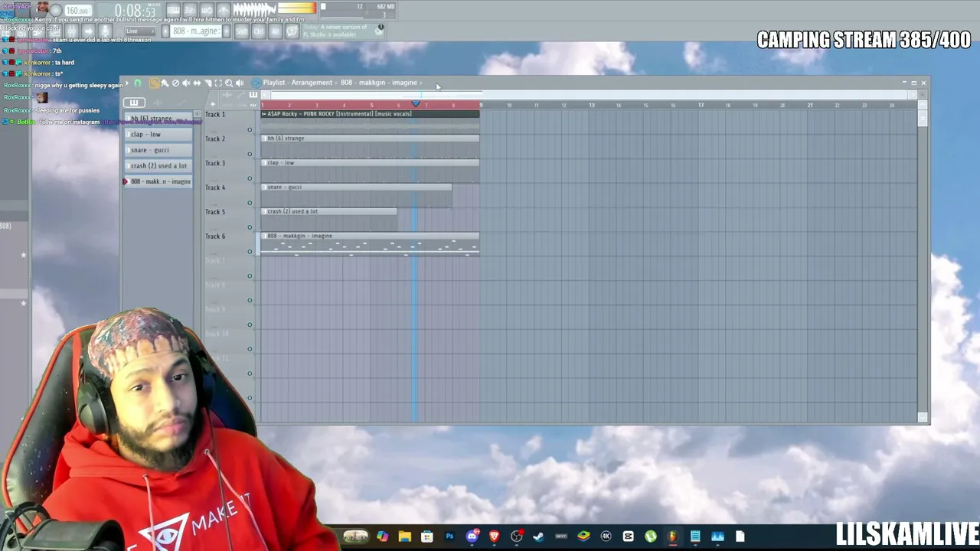The width and height of the screenshot is (980, 551).
Task: Mute Track 1 with its green dot
Action: click(x=250, y=129)
